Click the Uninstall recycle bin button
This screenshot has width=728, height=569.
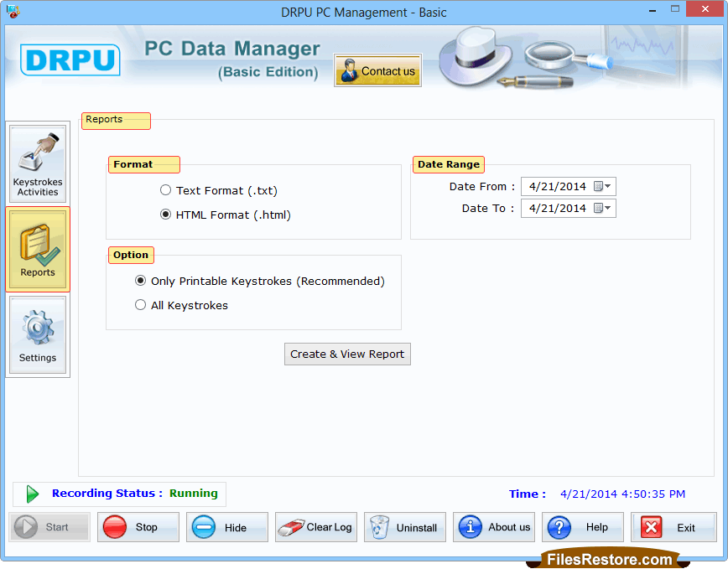[405, 527]
